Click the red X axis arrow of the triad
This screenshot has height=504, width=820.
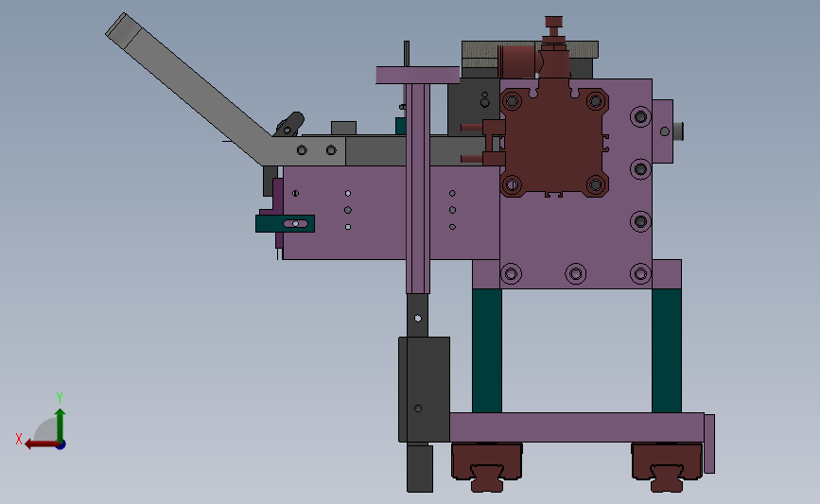coord(41,444)
